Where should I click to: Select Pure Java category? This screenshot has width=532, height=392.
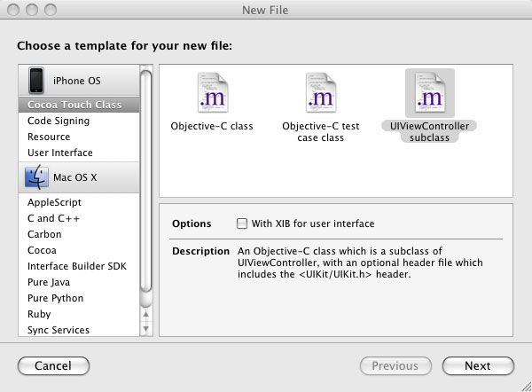click(79, 282)
